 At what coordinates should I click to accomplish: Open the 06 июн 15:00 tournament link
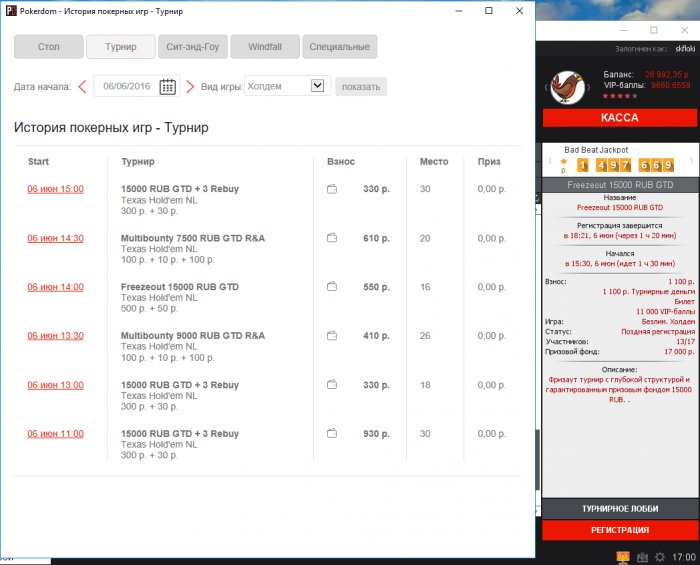coord(55,189)
